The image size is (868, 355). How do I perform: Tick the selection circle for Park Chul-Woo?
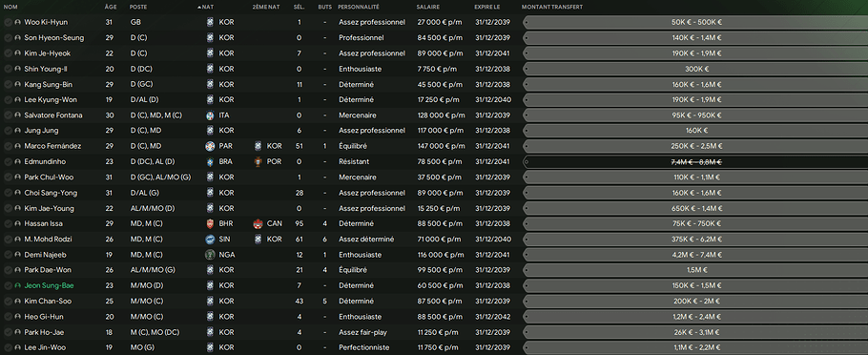[x=8, y=177]
